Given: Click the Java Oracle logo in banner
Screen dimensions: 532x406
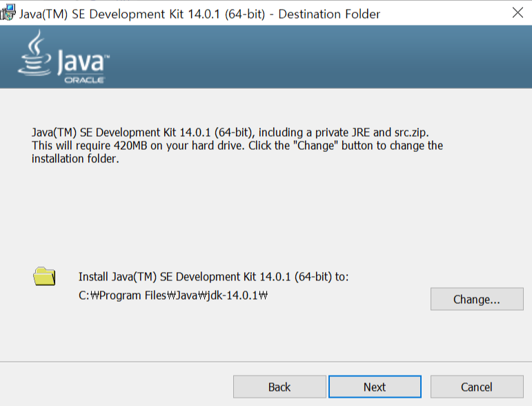Looking at the screenshot, I should coord(63,57).
